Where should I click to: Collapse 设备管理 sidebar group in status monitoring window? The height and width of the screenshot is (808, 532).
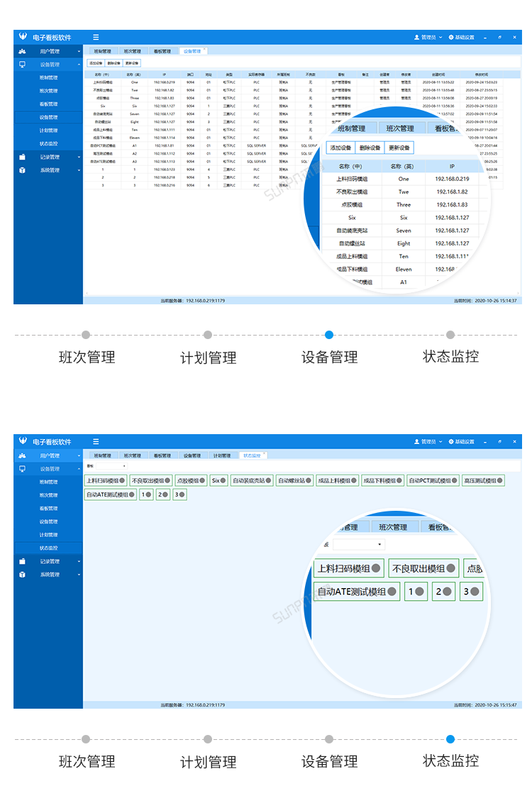click(x=79, y=469)
